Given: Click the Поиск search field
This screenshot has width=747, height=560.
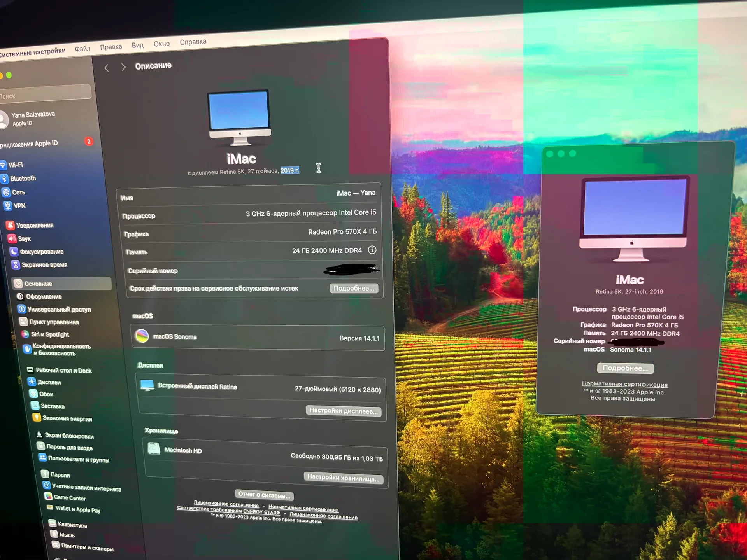Looking at the screenshot, I should point(45,94).
